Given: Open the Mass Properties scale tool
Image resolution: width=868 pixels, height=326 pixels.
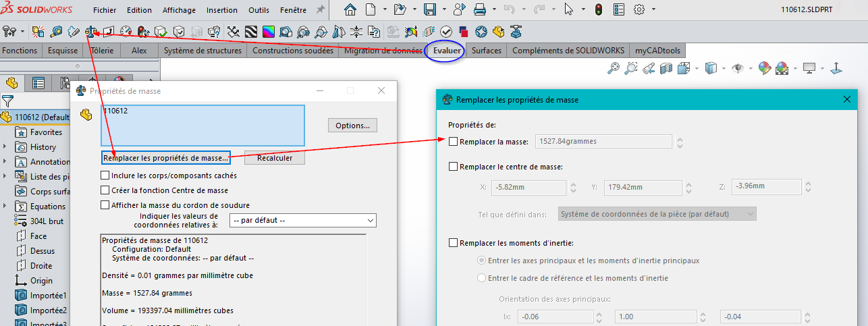Looking at the screenshot, I should [90, 31].
